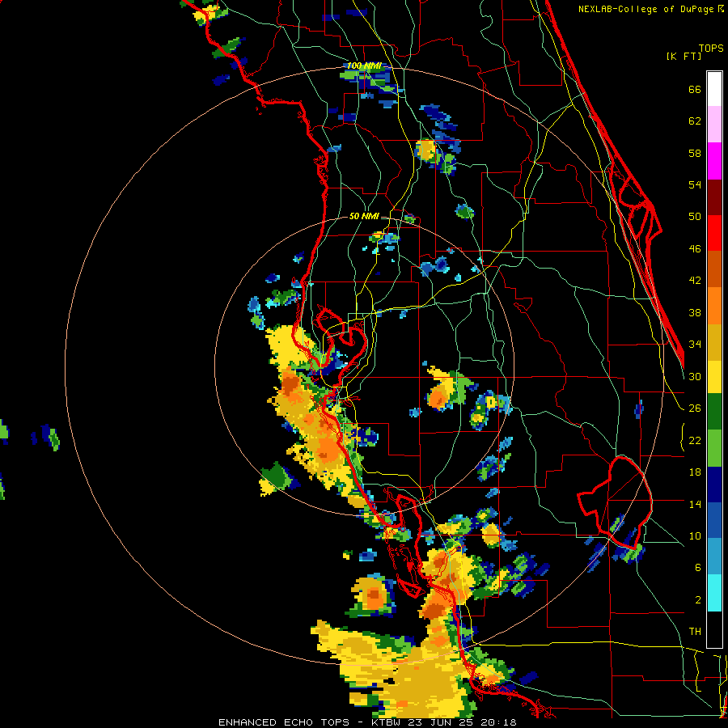Click the dark green legend swatch
Screen dimensions: 728x728
714,412
